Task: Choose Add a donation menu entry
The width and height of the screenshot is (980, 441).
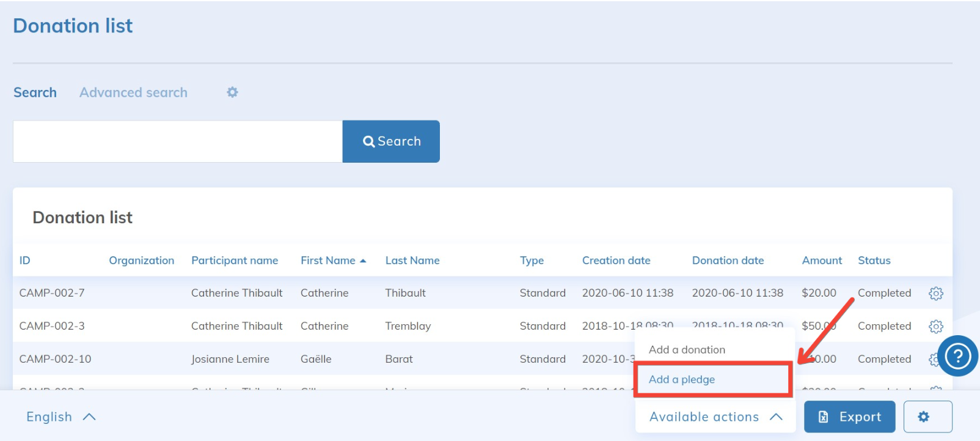Action: point(687,350)
